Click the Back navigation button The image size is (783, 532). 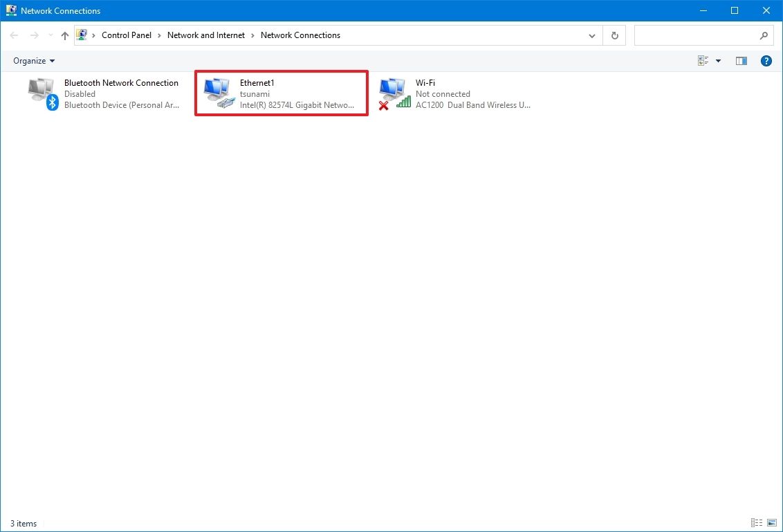coord(14,35)
